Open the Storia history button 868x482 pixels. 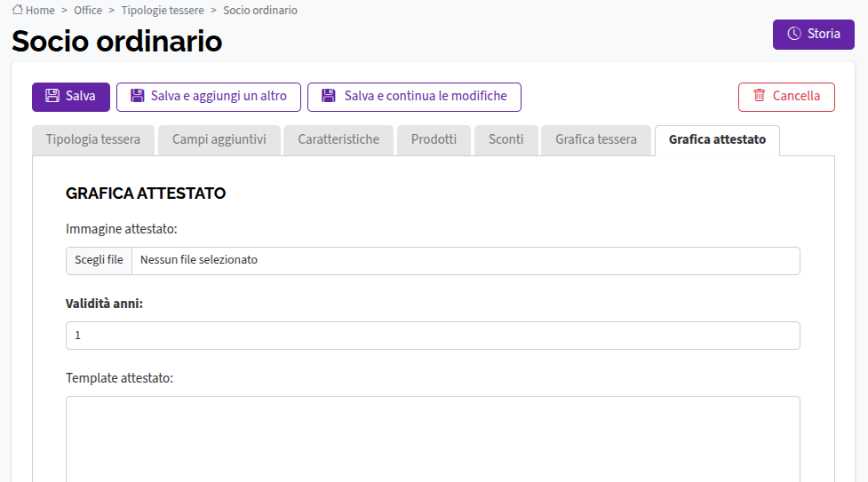(814, 35)
